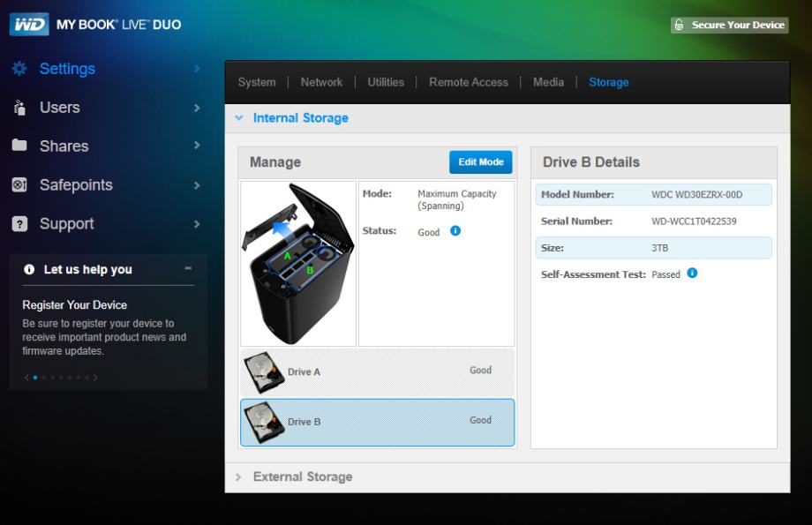Select the first help tip pagination dot
This screenshot has height=525, width=812.
coord(35,378)
